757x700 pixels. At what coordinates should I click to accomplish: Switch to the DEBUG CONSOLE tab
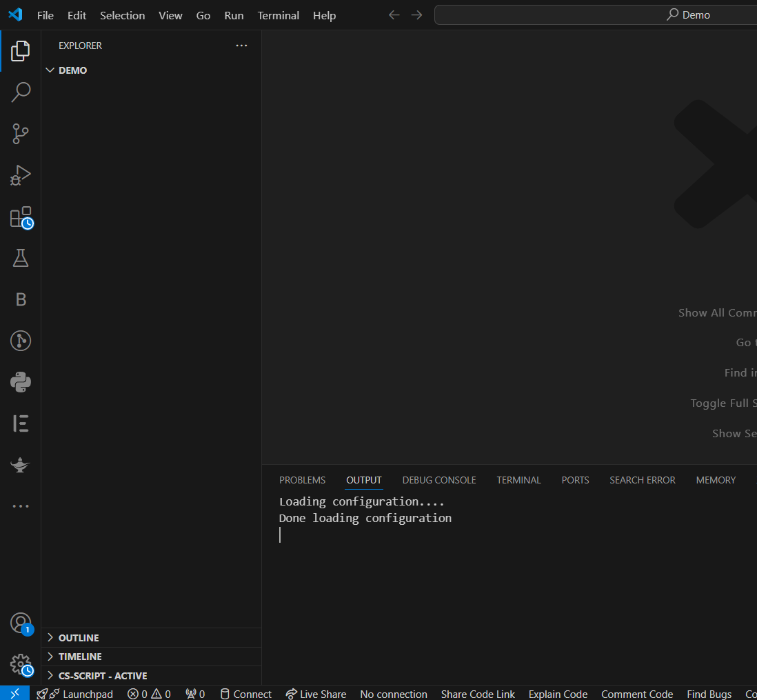[x=439, y=480]
